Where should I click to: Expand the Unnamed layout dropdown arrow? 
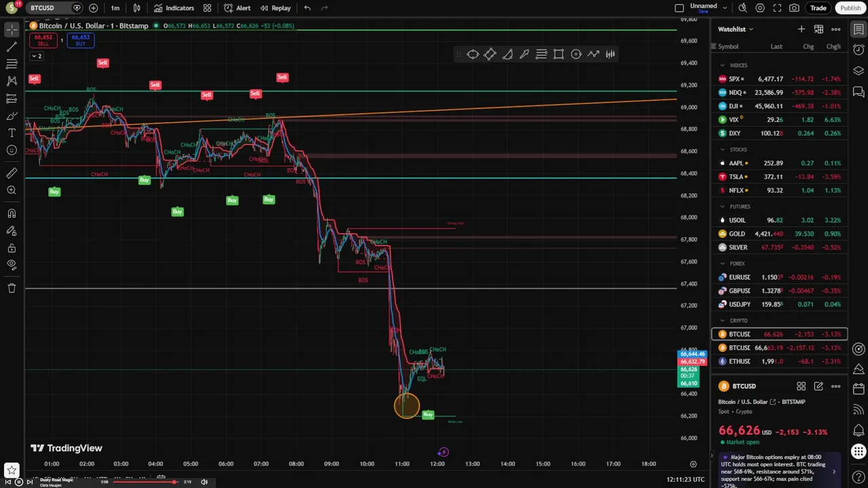click(725, 8)
